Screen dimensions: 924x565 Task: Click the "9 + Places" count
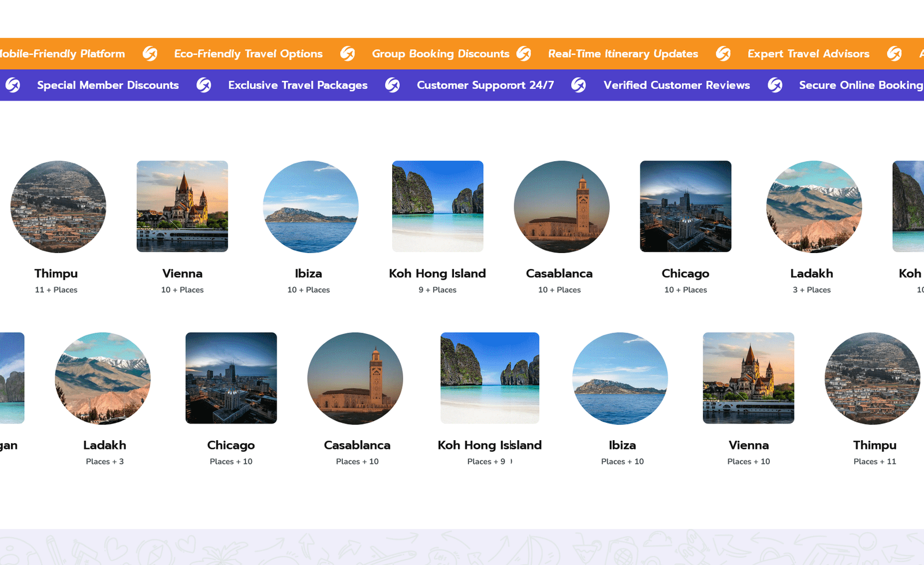coord(438,290)
